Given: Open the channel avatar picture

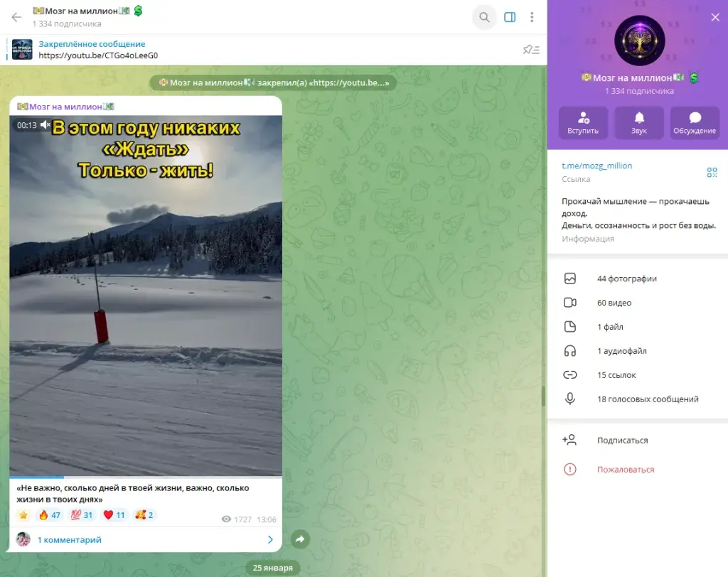Looking at the screenshot, I should (639, 41).
